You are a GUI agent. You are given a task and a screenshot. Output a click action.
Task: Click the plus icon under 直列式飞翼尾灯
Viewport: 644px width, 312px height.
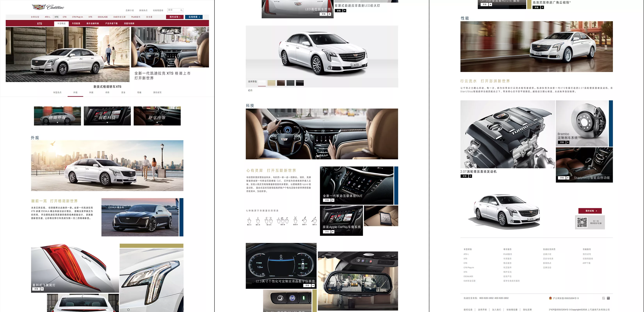[x=42, y=289]
